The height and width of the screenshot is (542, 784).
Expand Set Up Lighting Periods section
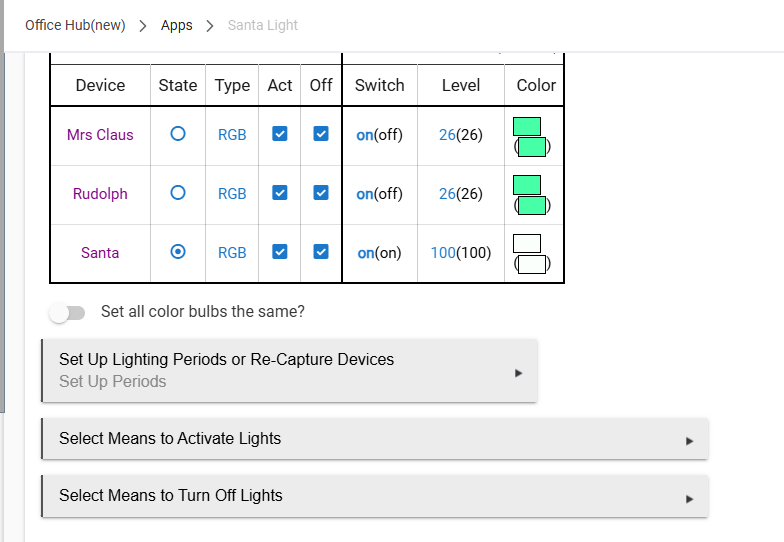pos(289,370)
